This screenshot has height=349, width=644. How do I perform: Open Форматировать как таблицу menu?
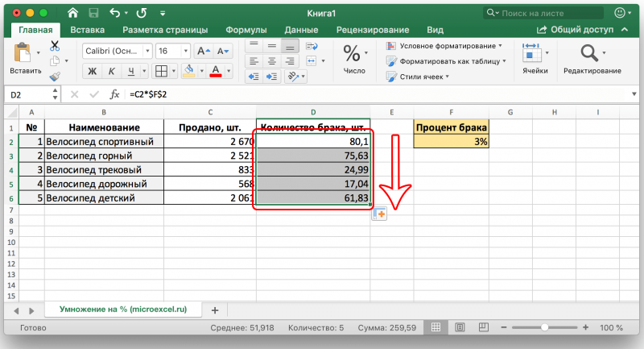tap(447, 61)
